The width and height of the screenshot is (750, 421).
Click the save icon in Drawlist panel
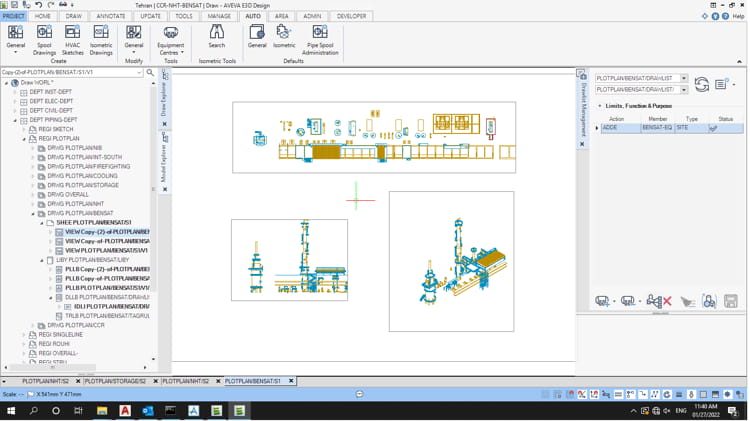point(731,301)
